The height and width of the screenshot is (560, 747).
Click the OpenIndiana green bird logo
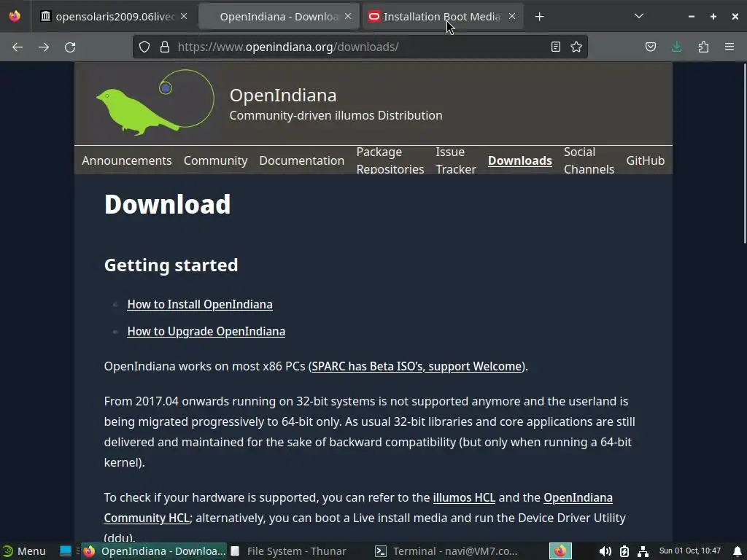155,102
